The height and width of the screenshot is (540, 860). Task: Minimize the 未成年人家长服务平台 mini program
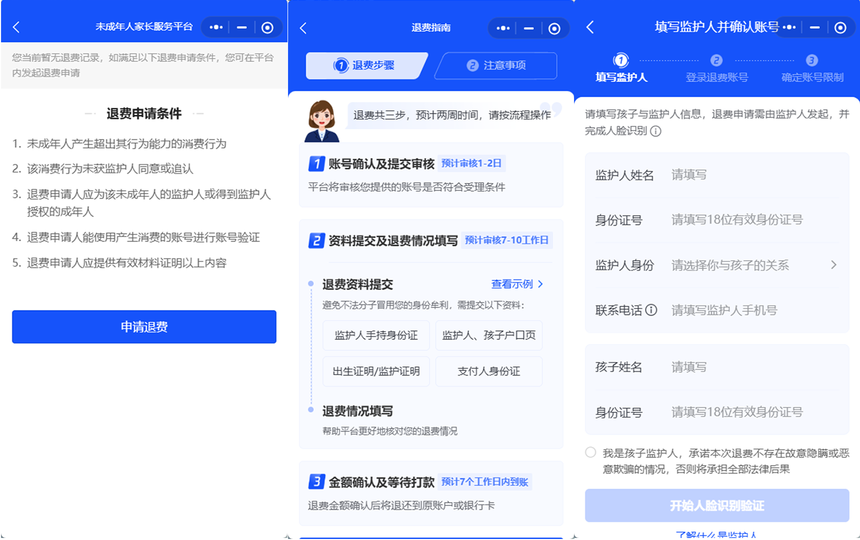coord(242,27)
